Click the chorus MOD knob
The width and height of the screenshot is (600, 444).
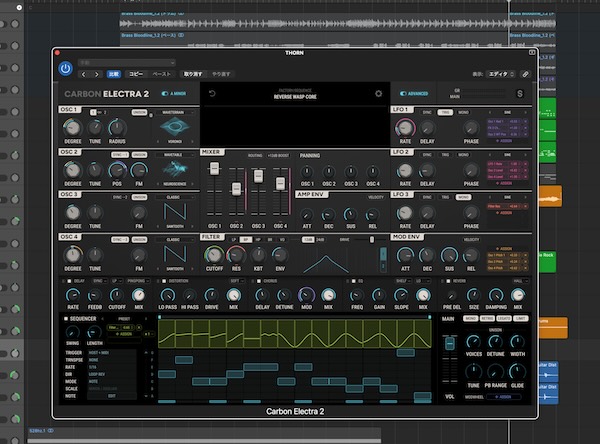(306, 295)
